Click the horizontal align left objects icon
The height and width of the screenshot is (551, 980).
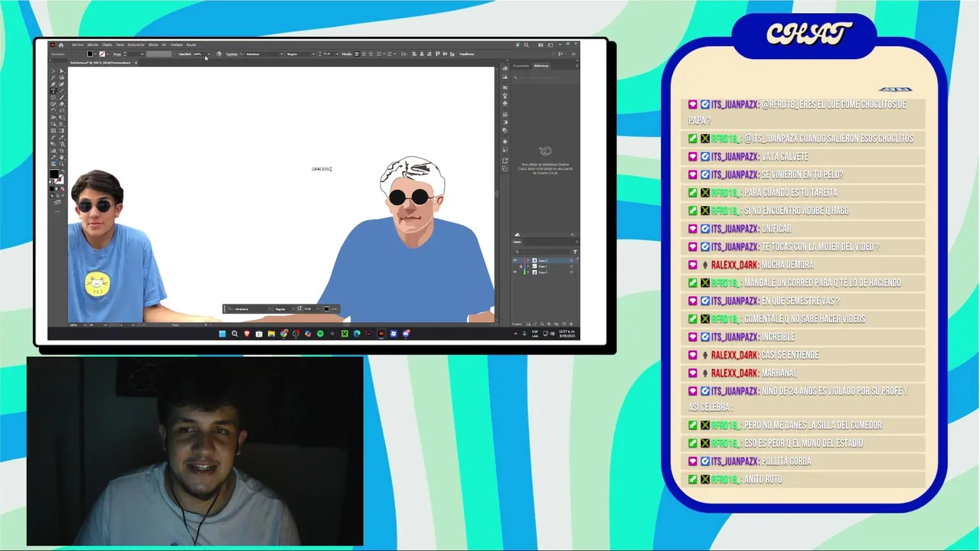pos(414,54)
